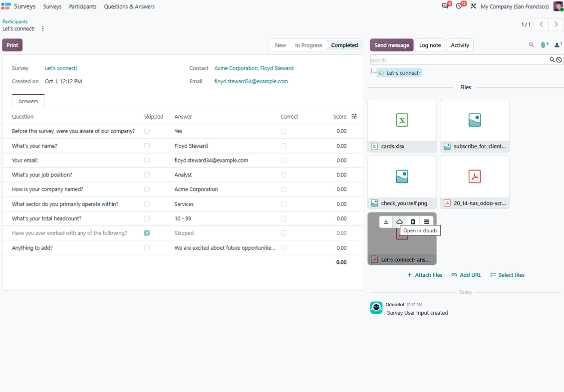The image size is (564, 392).
Task: Click the floyd.steward34@example.com email link
Action: pos(251,82)
